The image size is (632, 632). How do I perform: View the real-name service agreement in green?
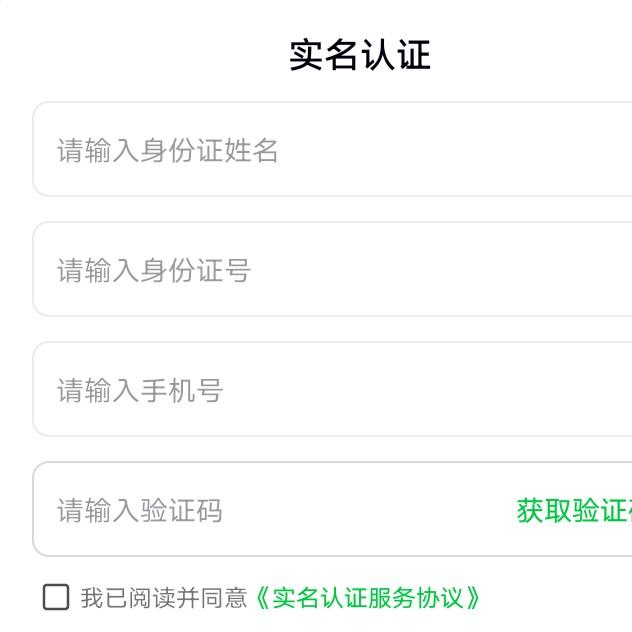tap(366, 598)
